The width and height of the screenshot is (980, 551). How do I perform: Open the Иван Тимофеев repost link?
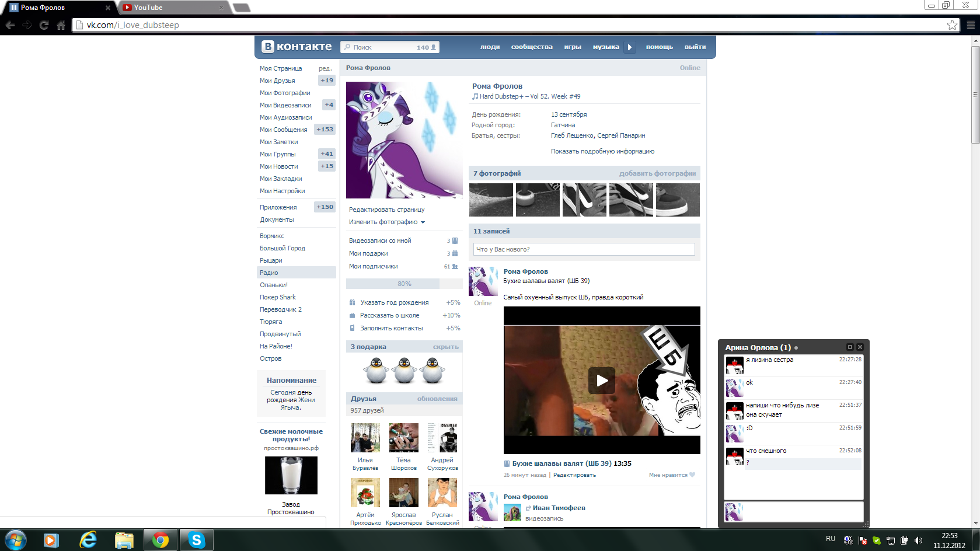click(x=559, y=508)
